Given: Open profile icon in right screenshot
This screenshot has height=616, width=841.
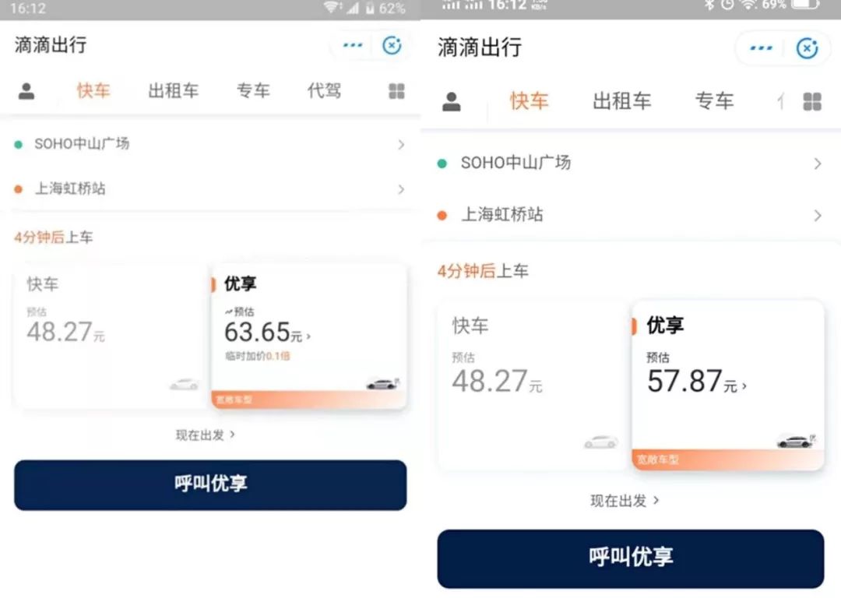Looking at the screenshot, I should pyautogui.click(x=451, y=101).
